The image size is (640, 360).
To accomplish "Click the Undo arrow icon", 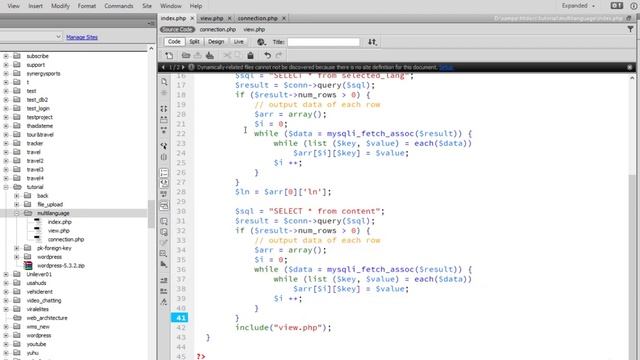I will coord(267,56).
